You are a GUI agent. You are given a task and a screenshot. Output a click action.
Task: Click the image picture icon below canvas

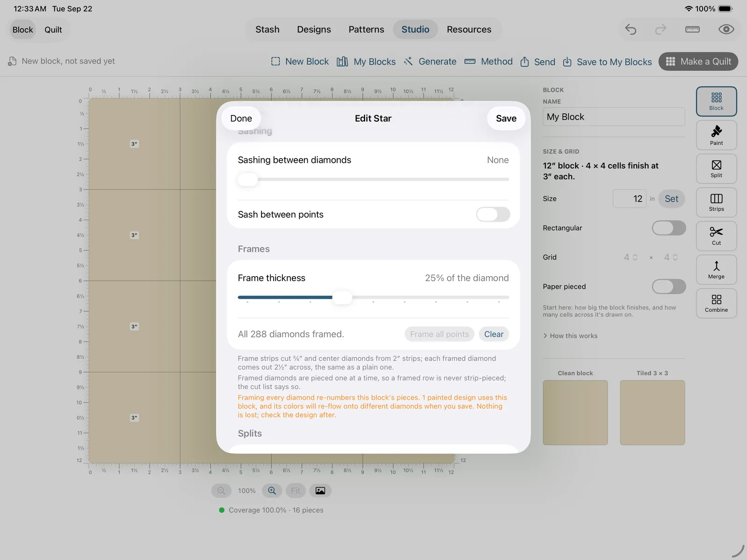coord(320,490)
